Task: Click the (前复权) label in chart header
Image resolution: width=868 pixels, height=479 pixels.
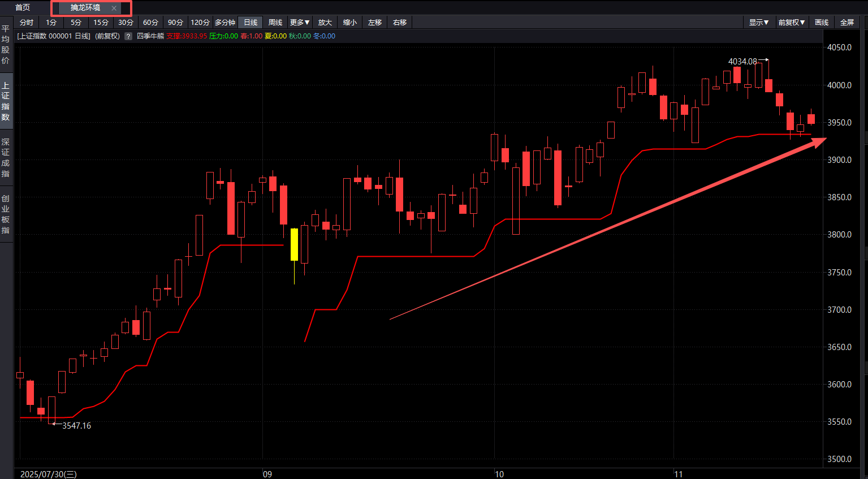Action: pyautogui.click(x=107, y=36)
